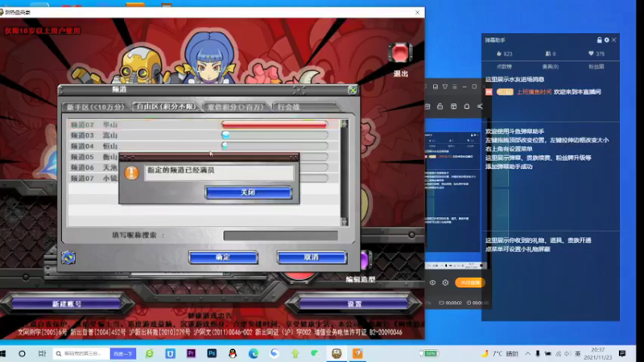Image resolution: width=644 pixels, height=362 pixels.
Task: Click the heart follower count icon
Action: [x=591, y=53]
